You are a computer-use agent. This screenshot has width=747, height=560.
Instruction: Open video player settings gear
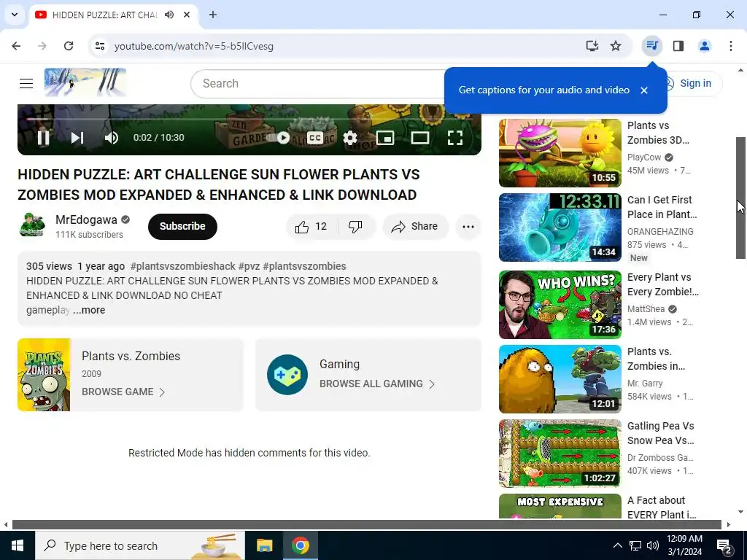tap(350, 138)
